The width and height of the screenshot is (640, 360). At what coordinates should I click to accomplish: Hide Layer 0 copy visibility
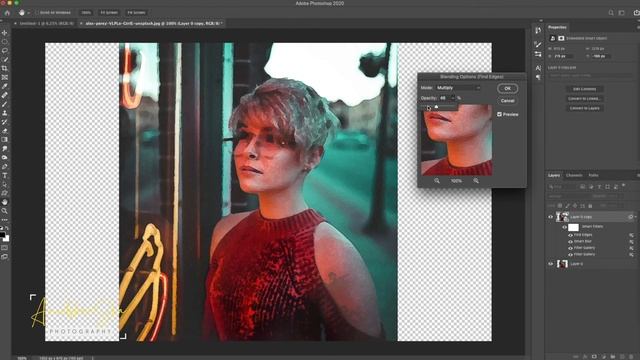click(550, 217)
